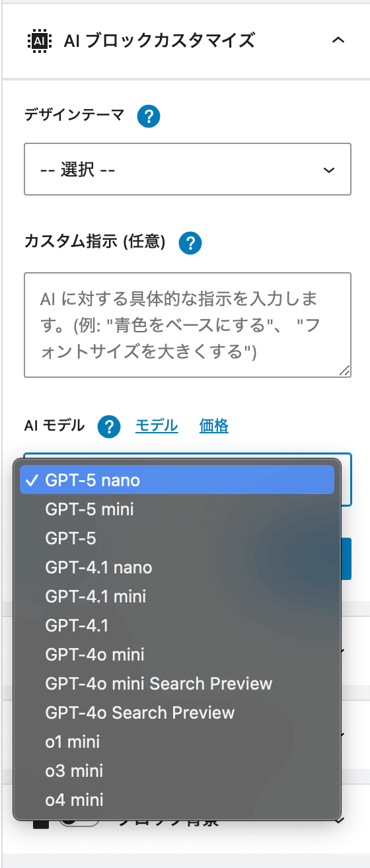The width and height of the screenshot is (370, 868).
Task: Click help icon next to AI モデル
Action: (109, 427)
